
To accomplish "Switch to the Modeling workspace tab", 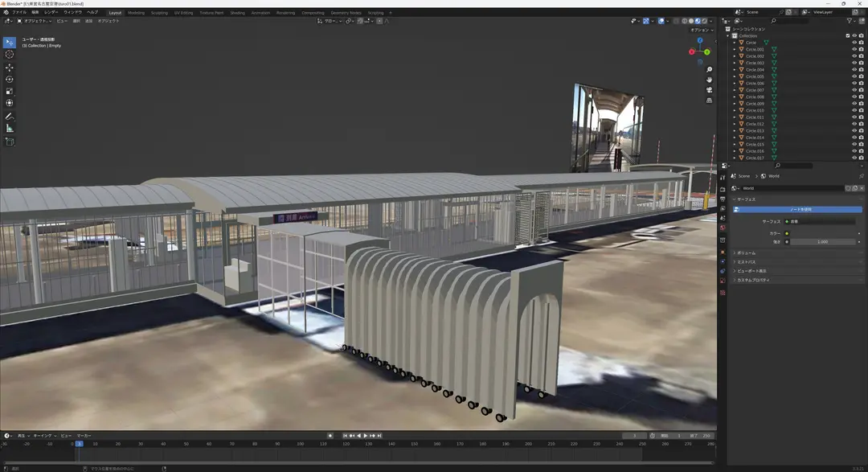I will tap(136, 13).
